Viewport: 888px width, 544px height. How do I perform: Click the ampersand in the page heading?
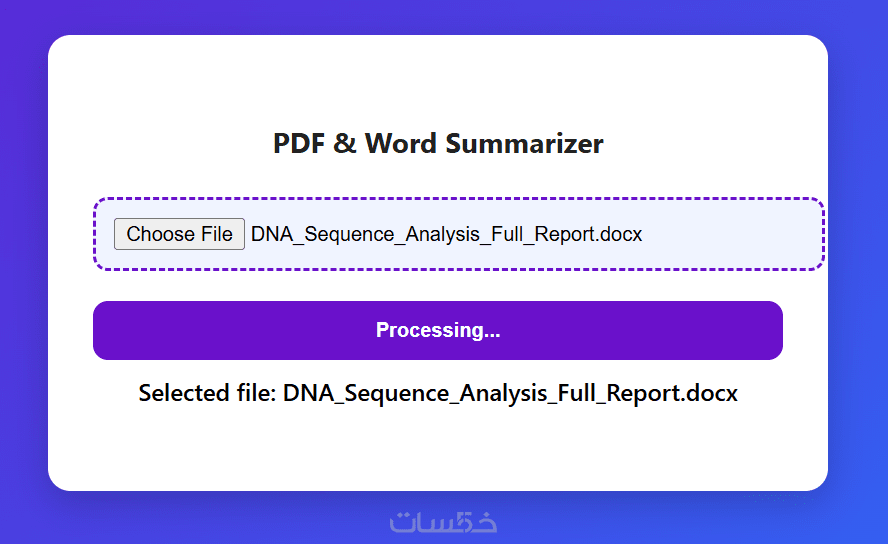pyautogui.click(x=345, y=144)
